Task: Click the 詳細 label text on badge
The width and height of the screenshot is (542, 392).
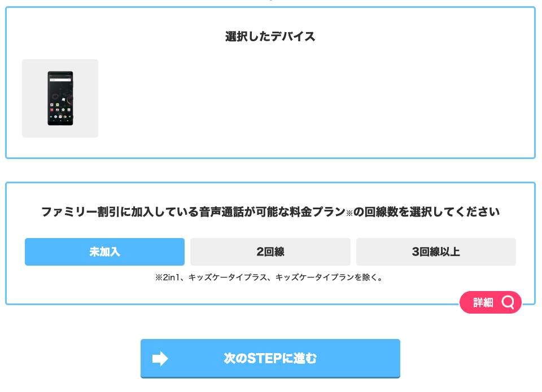Action: coord(483,302)
